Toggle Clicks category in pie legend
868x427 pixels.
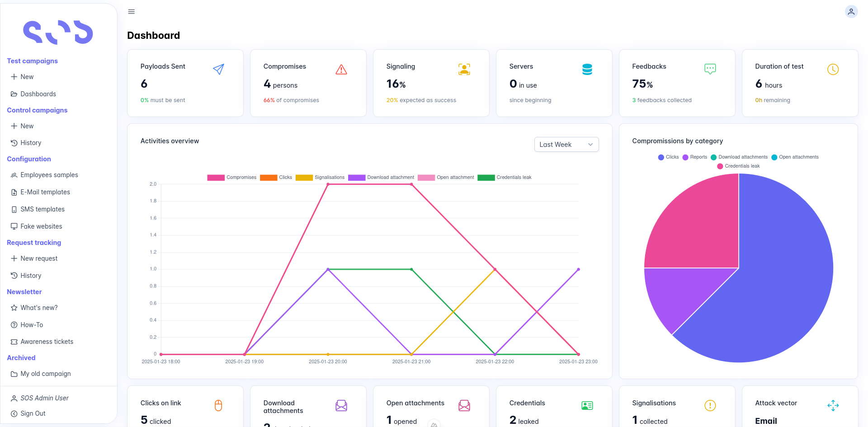point(668,157)
